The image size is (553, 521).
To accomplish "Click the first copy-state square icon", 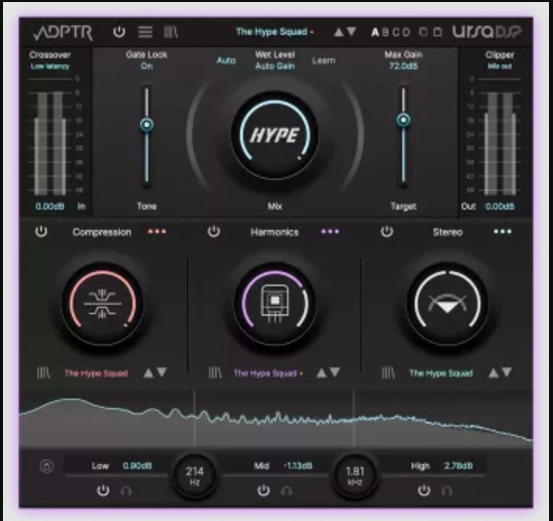I will point(424,32).
